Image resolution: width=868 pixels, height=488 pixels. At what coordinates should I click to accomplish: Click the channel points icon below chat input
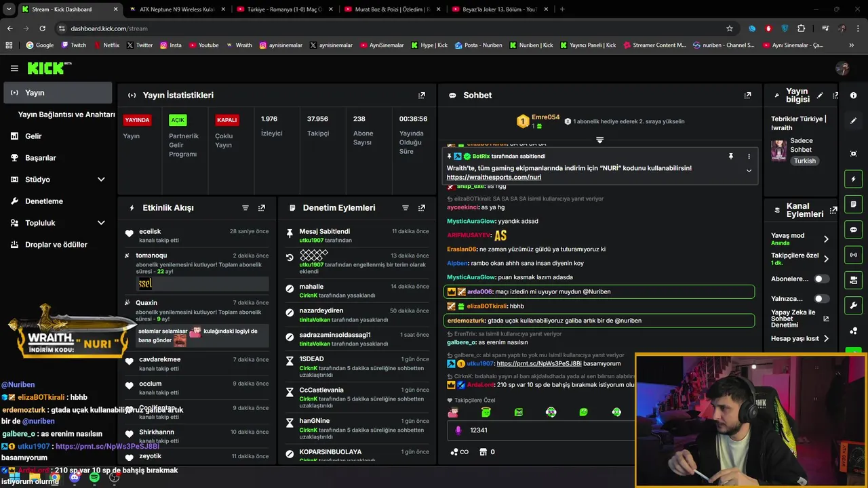[458, 452]
